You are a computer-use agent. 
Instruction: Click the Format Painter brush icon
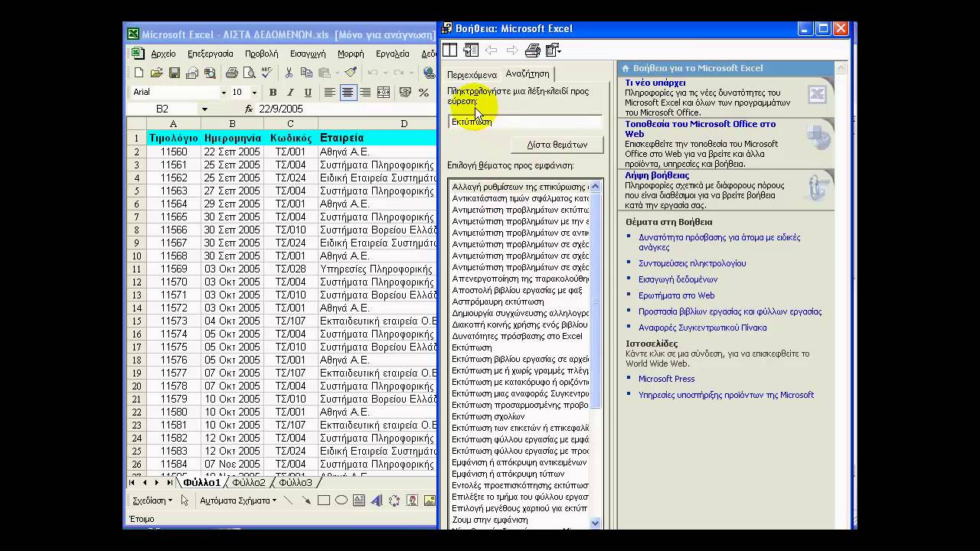coord(351,73)
